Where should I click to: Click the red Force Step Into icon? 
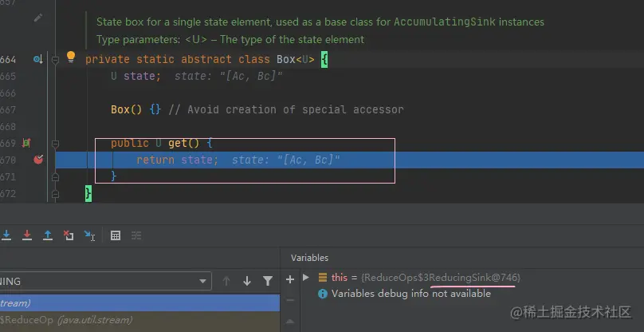coord(27,235)
